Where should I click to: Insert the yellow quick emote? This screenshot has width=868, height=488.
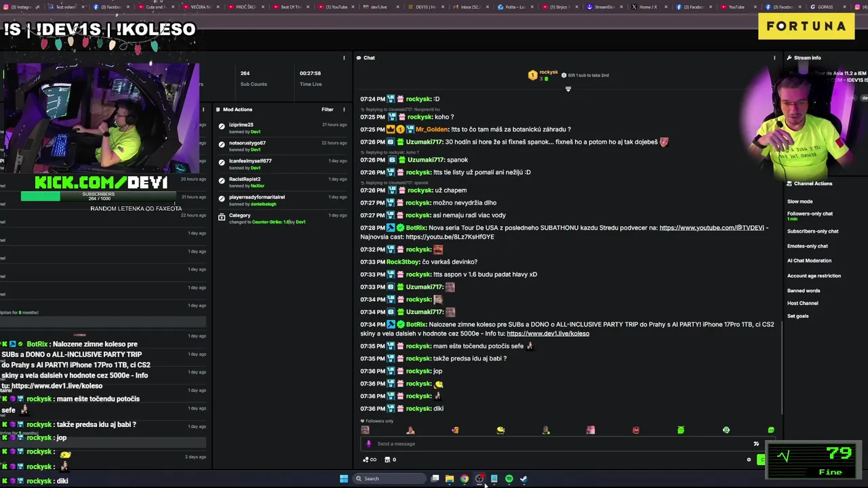(500, 430)
